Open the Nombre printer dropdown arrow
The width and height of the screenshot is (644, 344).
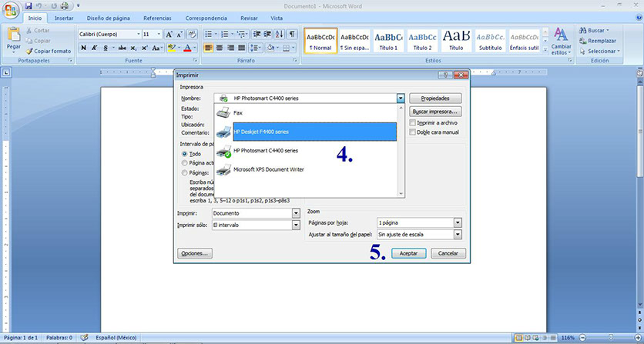[401, 99]
